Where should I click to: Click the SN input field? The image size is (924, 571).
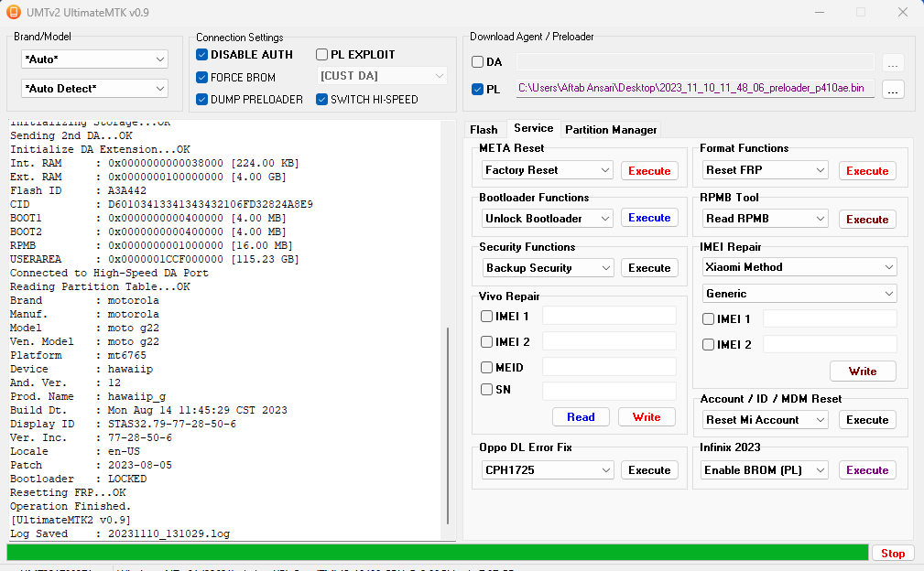coord(609,391)
